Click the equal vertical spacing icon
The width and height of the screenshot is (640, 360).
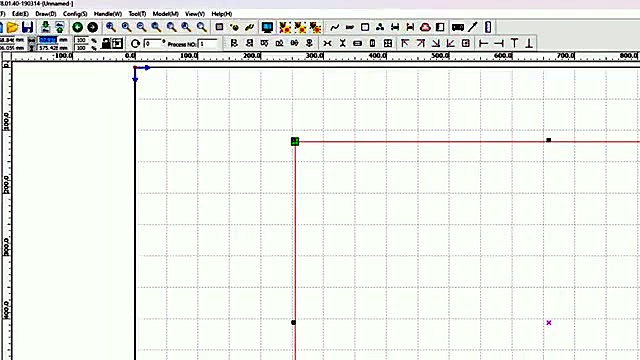342,43
